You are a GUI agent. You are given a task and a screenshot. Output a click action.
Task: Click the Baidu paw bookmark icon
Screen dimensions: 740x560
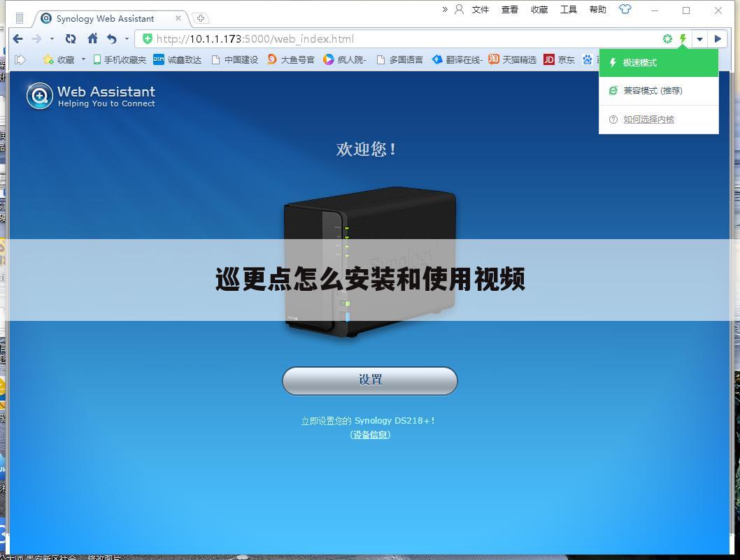click(587, 59)
